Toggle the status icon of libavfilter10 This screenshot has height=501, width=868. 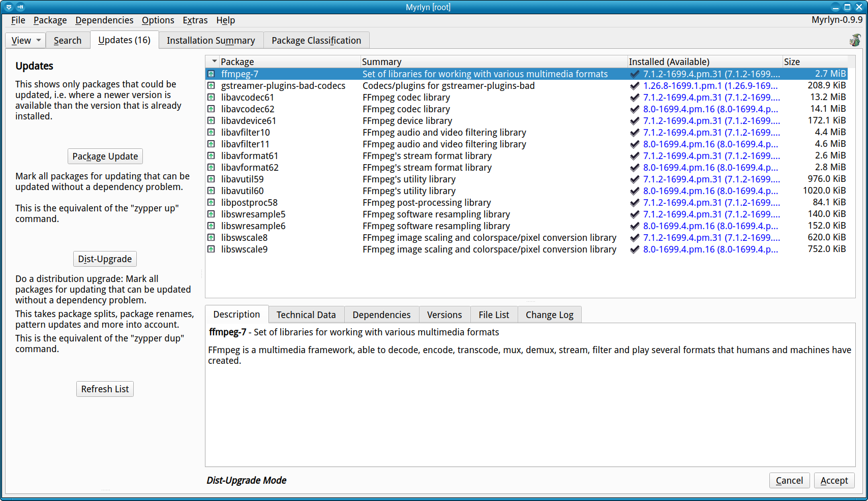pyautogui.click(x=211, y=133)
